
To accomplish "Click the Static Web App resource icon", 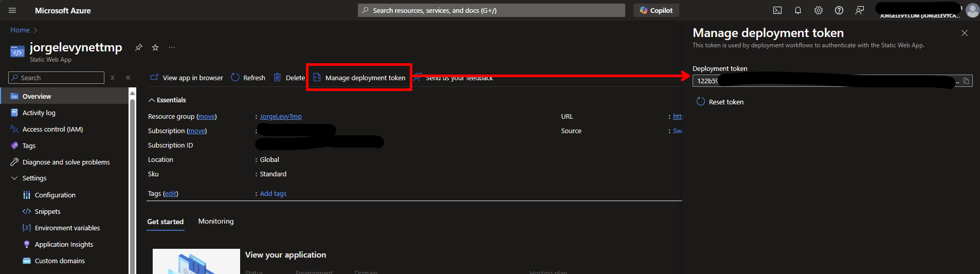I will pyautogui.click(x=17, y=51).
